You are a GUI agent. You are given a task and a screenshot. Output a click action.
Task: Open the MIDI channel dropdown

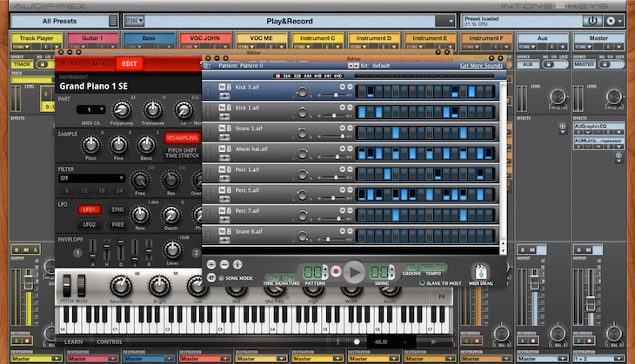coord(90,109)
